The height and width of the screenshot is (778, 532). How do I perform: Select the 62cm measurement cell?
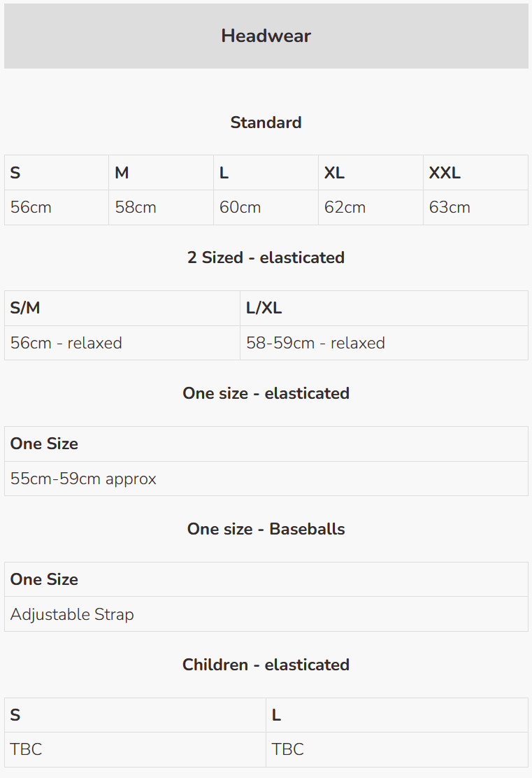345,208
